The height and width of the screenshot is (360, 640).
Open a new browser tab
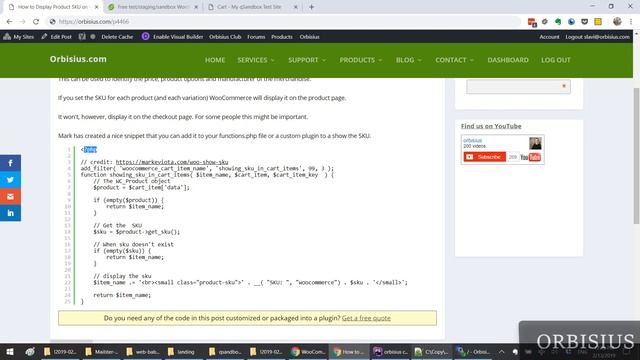tap(311, 7)
